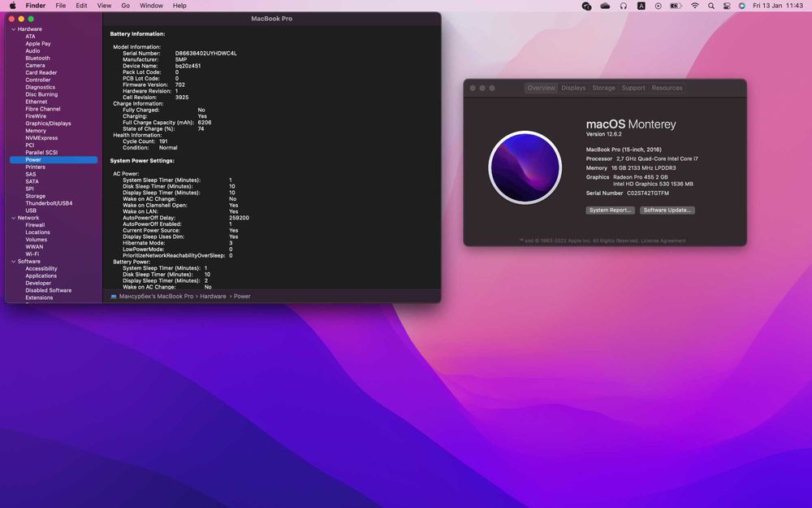
Task: Select USB in the sidebar
Action: tap(31, 211)
